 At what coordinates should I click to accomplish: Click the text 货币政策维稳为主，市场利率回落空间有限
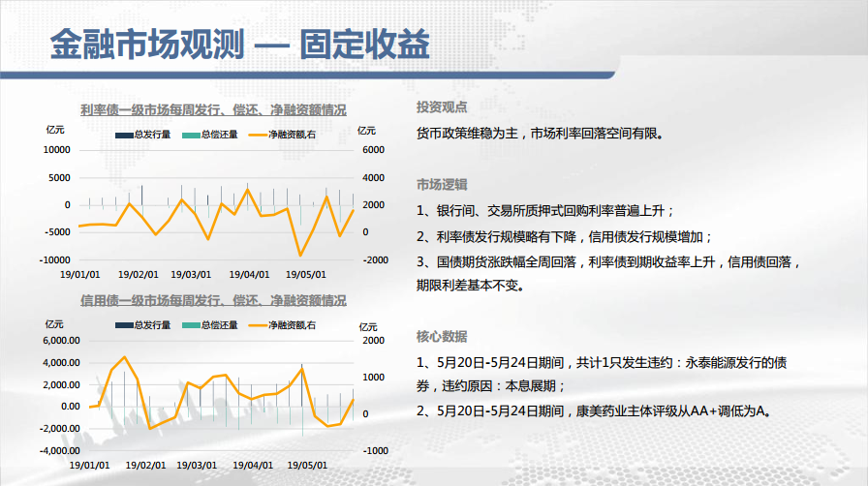(x=541, y=134)
